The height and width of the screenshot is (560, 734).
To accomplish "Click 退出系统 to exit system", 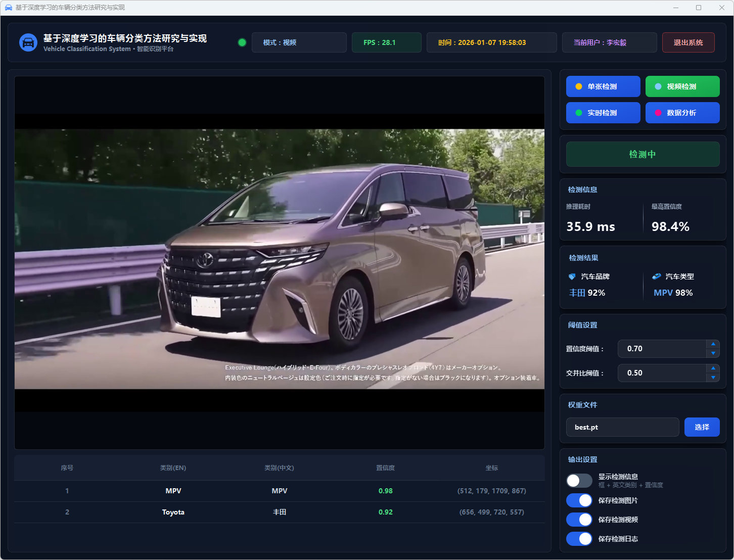I will (x=688, y=42).
